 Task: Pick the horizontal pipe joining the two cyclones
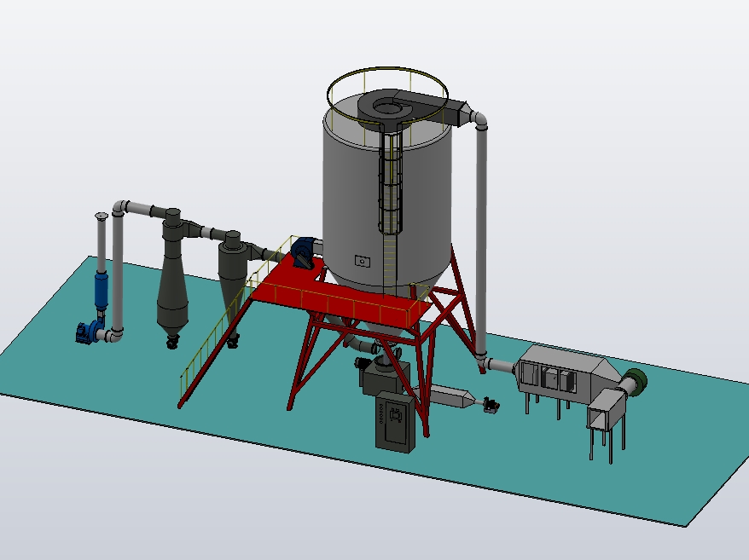(206, 232)
